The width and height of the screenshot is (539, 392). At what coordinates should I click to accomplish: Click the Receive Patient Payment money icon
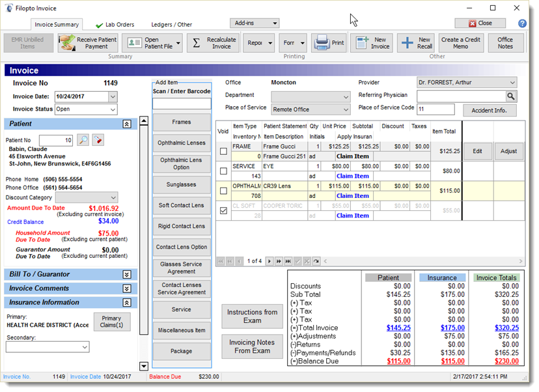67,43
